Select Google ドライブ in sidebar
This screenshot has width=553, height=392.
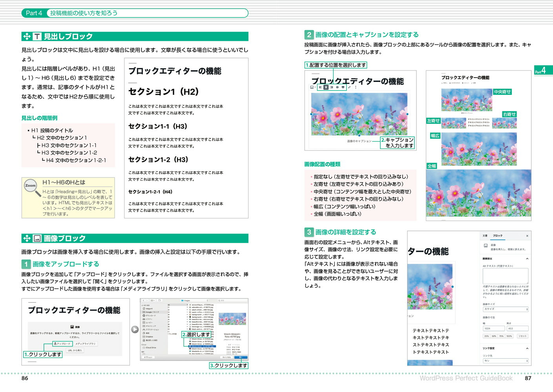(151, 312)
